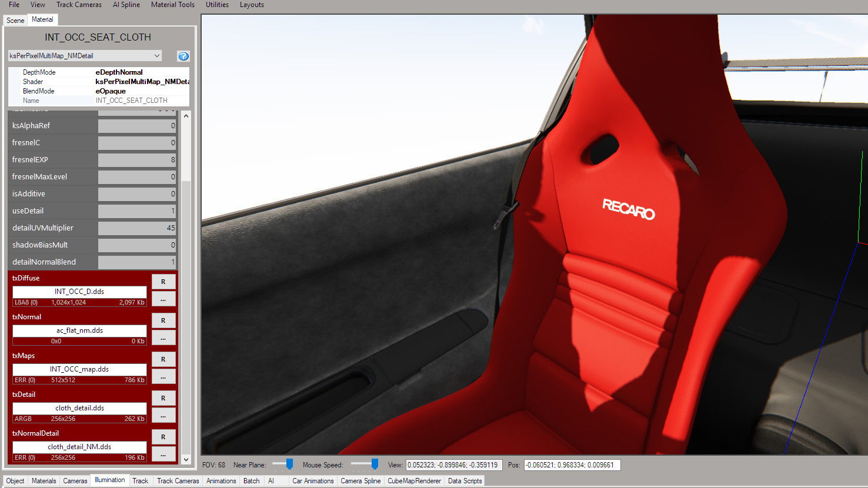Reload txDiffuse texture with R button
Viewport: 868px width, 488px height.
tap(163, 282)
